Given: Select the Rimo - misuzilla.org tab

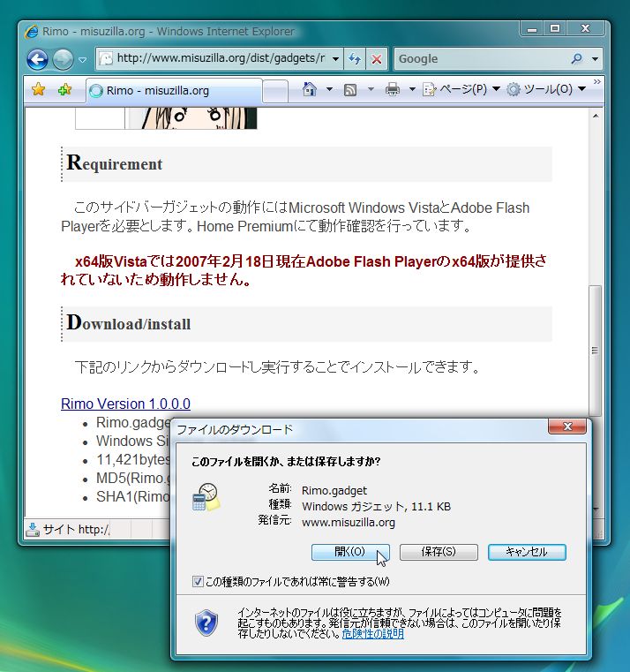Looking at the screenshot, I should point(174,90).
